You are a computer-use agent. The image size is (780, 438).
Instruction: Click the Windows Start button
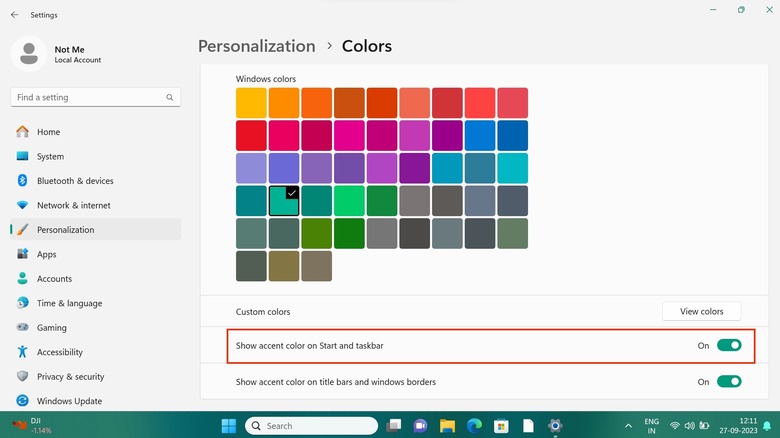(x=229, y=425)
